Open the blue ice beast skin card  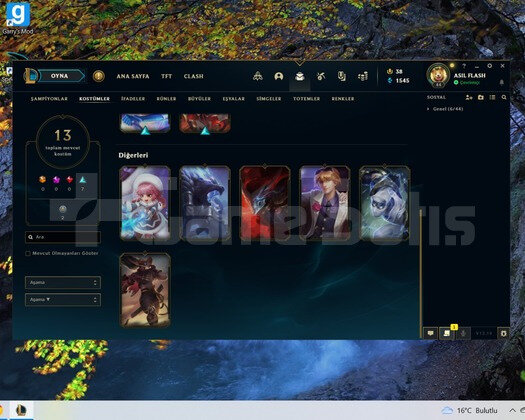coord(205,203)
